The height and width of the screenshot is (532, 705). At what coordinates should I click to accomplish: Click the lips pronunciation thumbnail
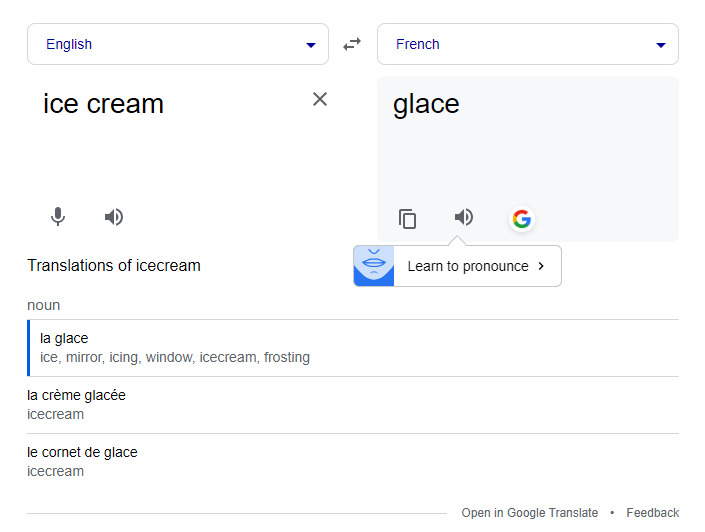point(374,266)
